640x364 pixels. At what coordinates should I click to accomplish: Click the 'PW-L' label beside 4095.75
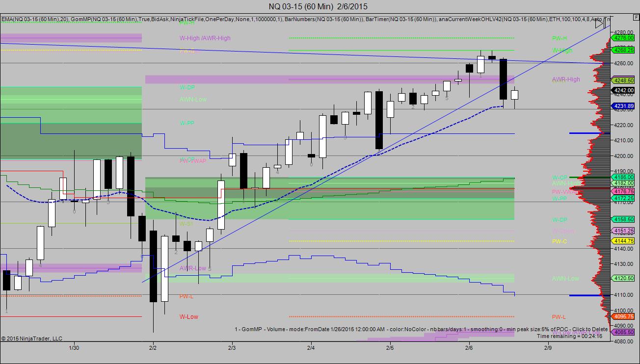559,317
